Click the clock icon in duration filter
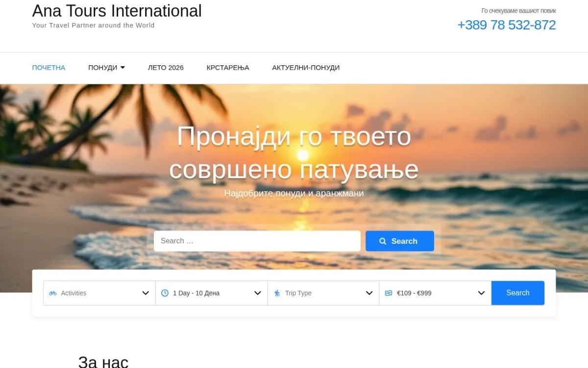Screen dimensions: 588x368 point(165,293)
